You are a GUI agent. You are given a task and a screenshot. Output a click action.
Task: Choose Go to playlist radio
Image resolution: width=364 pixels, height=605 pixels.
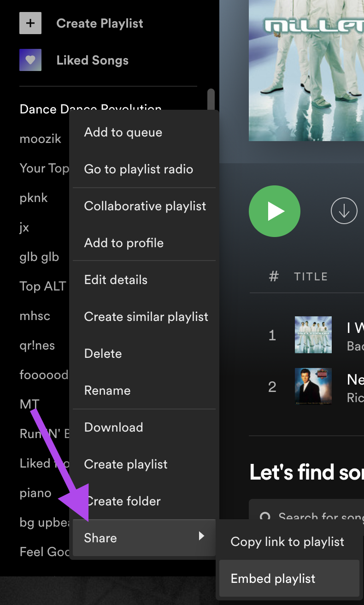(144, 169)
